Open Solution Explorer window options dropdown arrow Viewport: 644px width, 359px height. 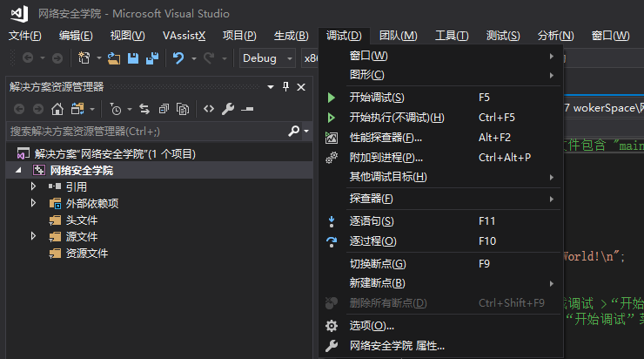coord(271,87)
